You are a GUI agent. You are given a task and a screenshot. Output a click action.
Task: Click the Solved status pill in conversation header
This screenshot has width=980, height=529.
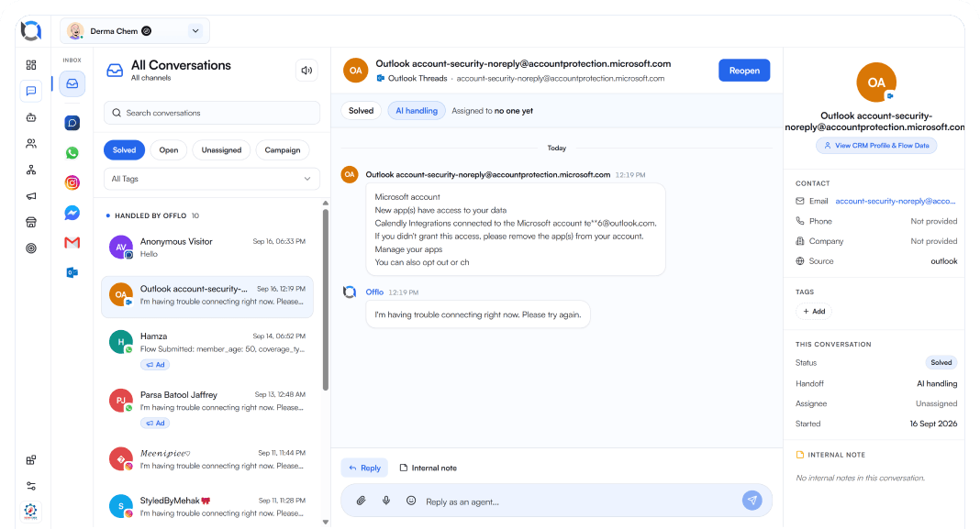click(x=362, y=111)
